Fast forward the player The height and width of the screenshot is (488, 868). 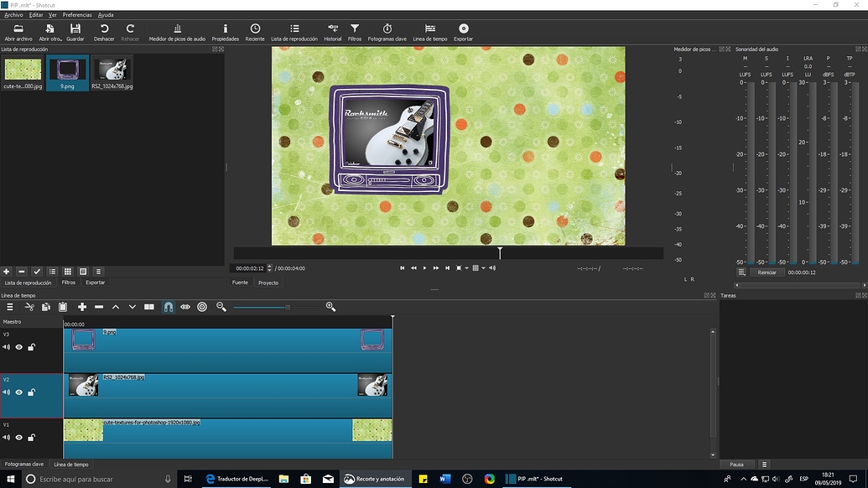coord(435,268)
